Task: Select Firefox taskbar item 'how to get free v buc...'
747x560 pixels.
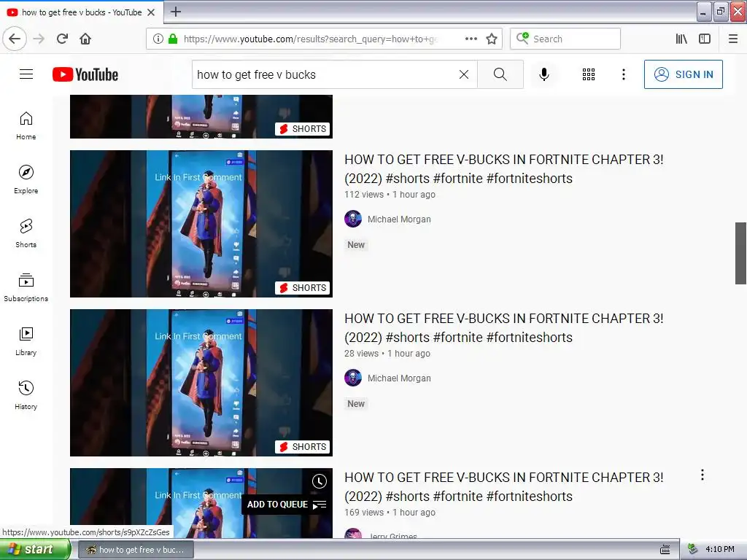Action: [136, 550]
